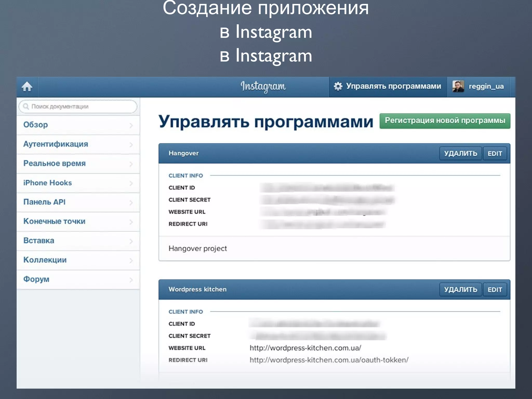Click the http://wordpress-kitchen.com.ua/ website URL
This screenshot has width=532, height=399.
point(305,348)
